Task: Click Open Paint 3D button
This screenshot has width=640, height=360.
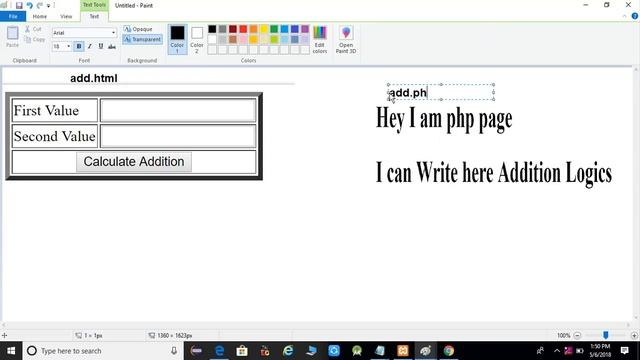Action: [346, 39]
